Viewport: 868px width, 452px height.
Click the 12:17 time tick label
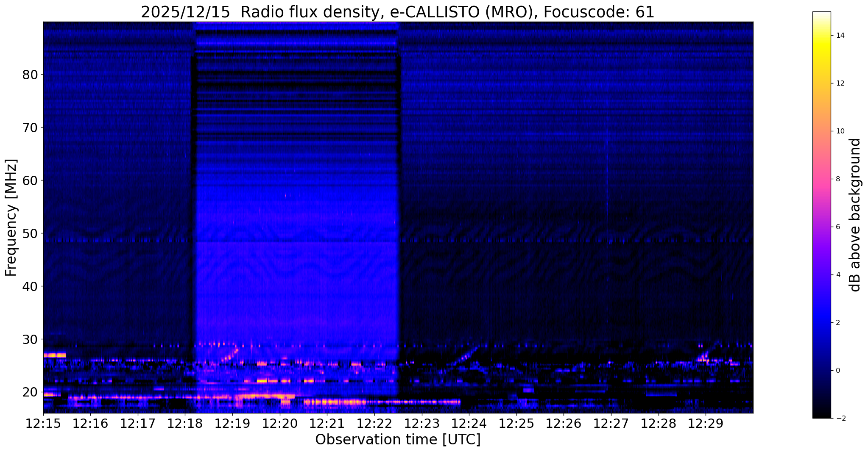[138, 424]
